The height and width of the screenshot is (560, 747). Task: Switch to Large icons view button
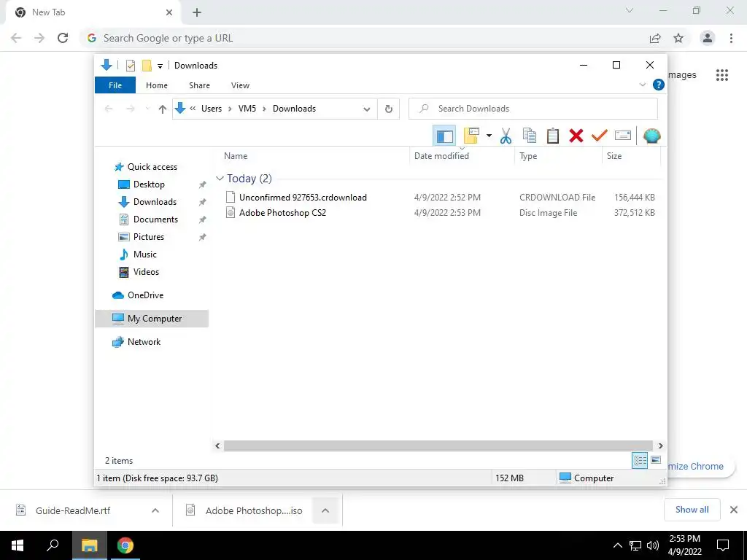click(656, 460)
